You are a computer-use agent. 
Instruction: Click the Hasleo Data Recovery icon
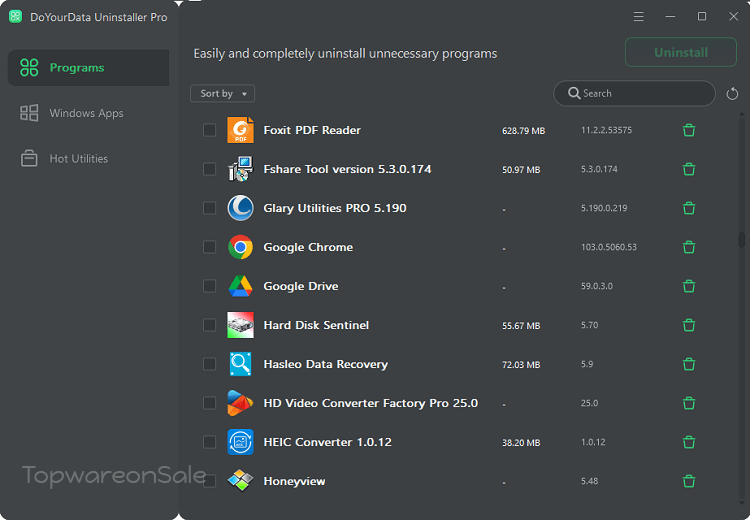(x=240, y=364)
